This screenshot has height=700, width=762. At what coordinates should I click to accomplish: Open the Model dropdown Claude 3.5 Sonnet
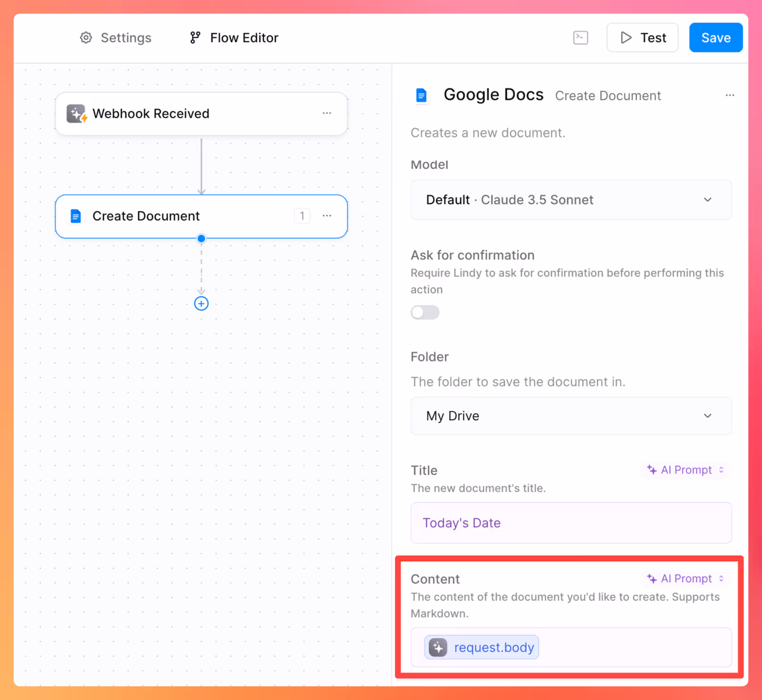(x=571, y=200)
